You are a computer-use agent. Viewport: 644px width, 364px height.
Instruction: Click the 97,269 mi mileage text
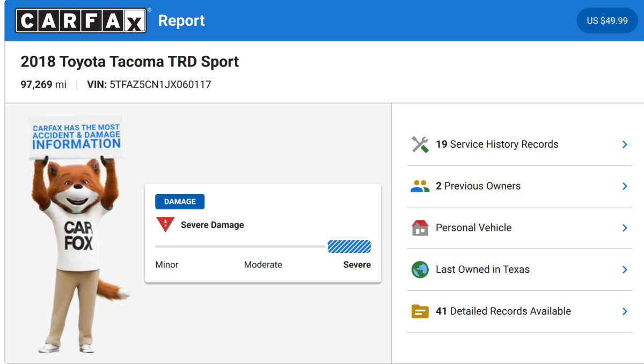(43, 85)
